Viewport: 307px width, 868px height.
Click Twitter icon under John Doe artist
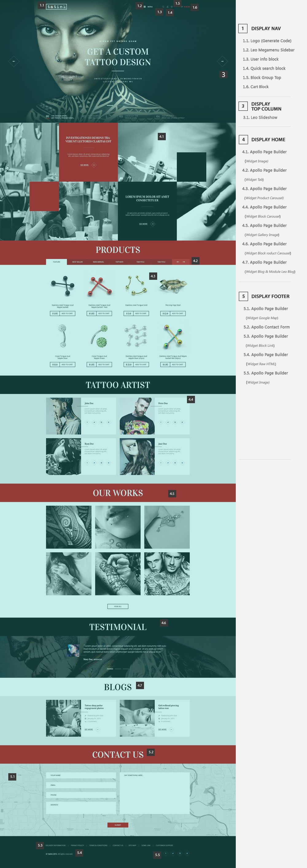94,422
